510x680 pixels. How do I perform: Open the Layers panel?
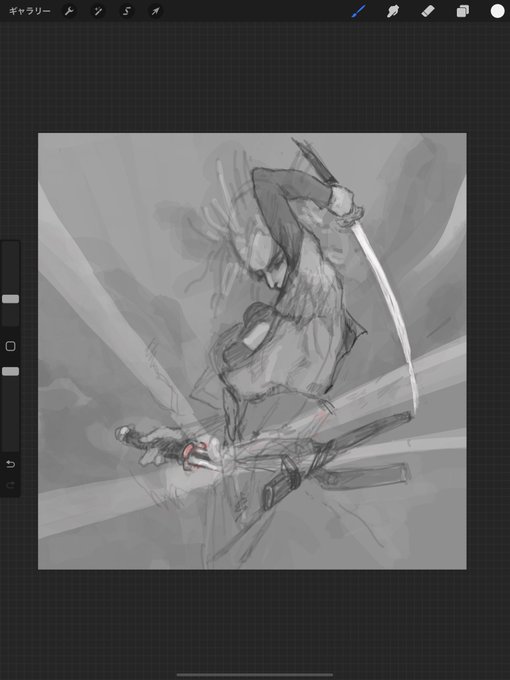point(462,11)
